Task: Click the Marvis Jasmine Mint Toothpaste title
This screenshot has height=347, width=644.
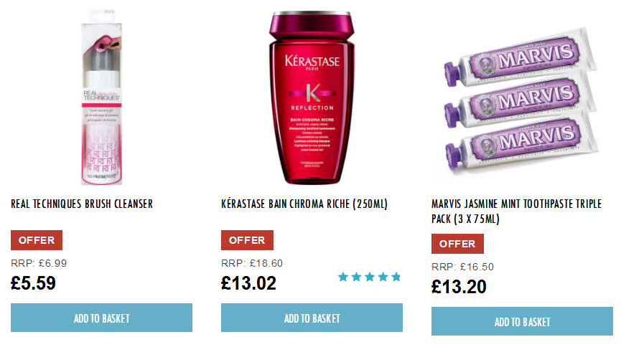Action: [x=516, y=211]
